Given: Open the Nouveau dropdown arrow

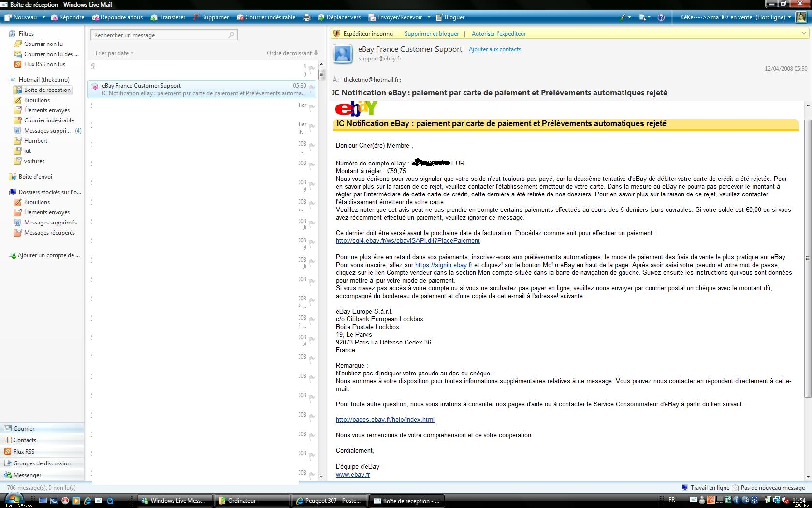Looking at the screenshot, I should [x=43, y=17].
